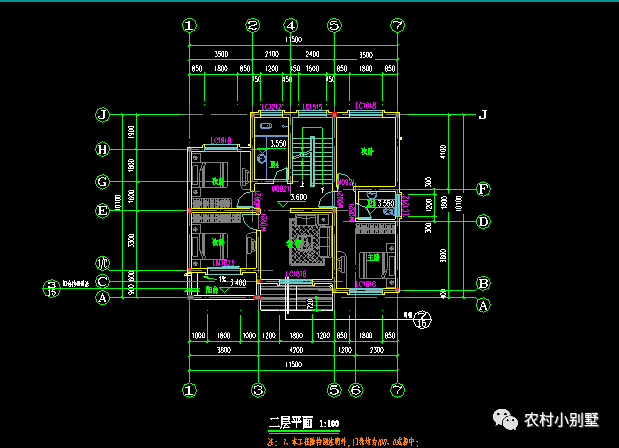Select left axis bubble labeled H

click(x=101, y=150)
